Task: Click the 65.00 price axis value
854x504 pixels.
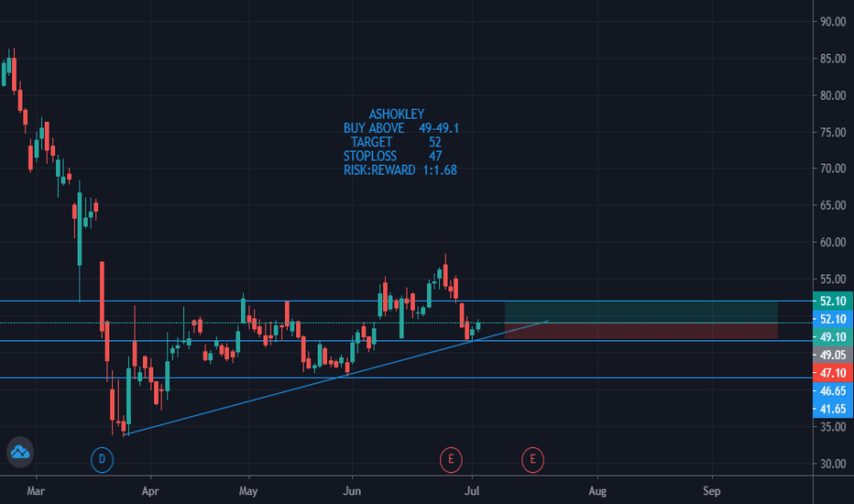Action: (x=833, y=205)
